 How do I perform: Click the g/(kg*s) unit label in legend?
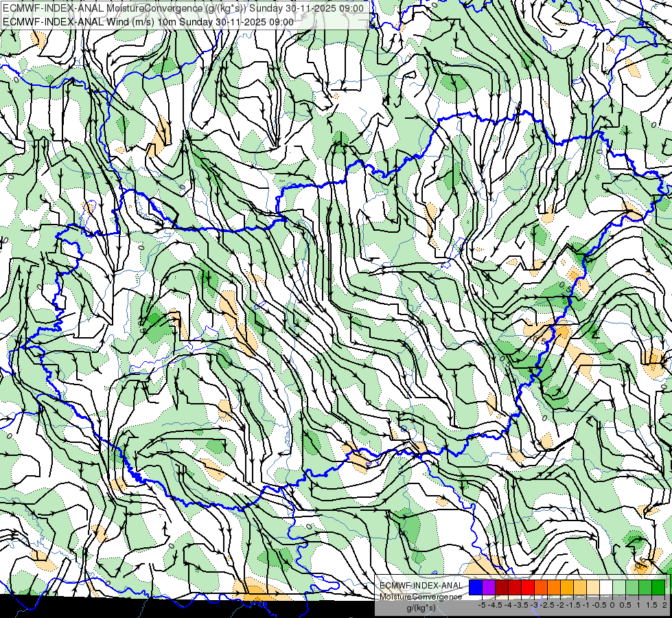point(421,608)
